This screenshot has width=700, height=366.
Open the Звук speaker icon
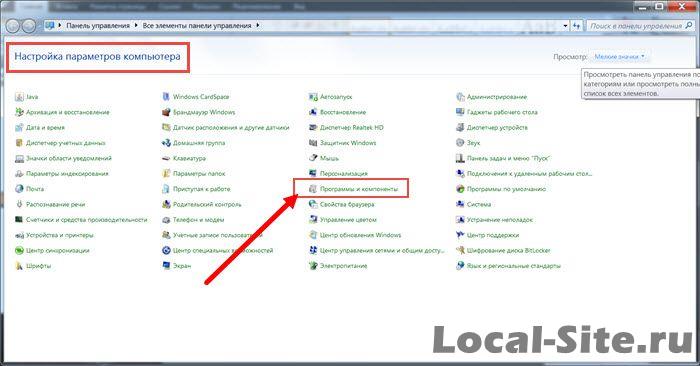coord(460,143)
